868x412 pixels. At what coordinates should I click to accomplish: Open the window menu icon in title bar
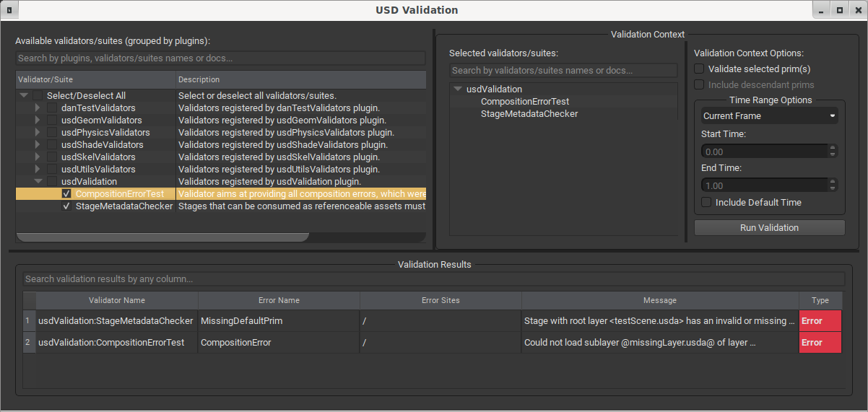coord(9,10)
